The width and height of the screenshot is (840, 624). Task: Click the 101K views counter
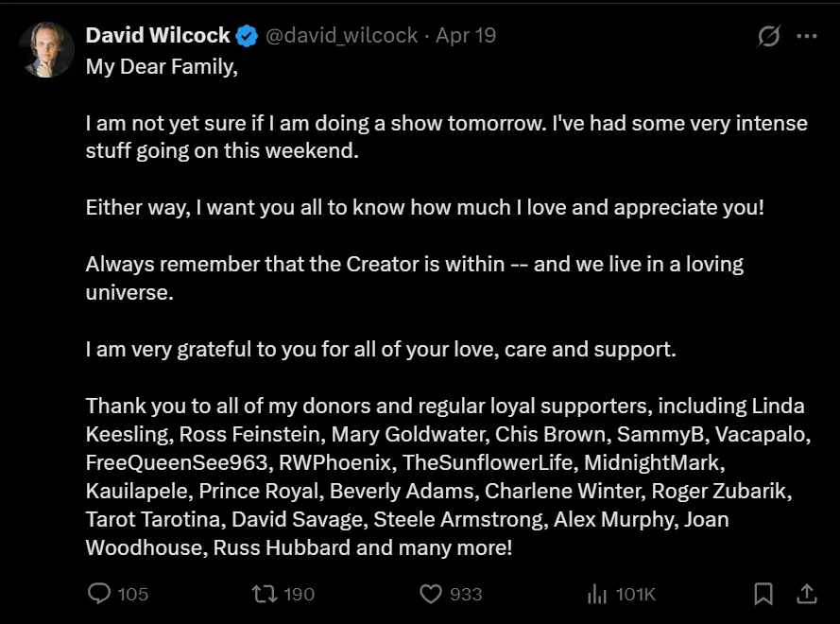tap(635, 594)
